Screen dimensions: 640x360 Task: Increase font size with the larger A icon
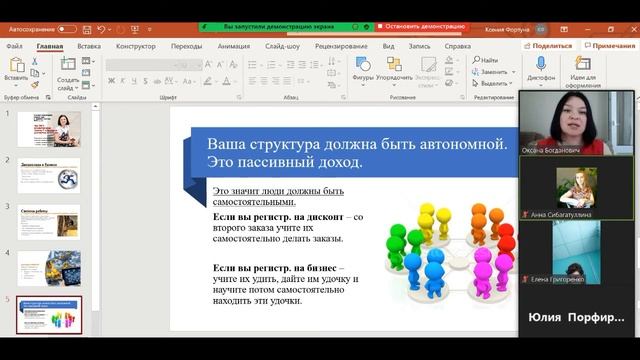coord(208,64)
